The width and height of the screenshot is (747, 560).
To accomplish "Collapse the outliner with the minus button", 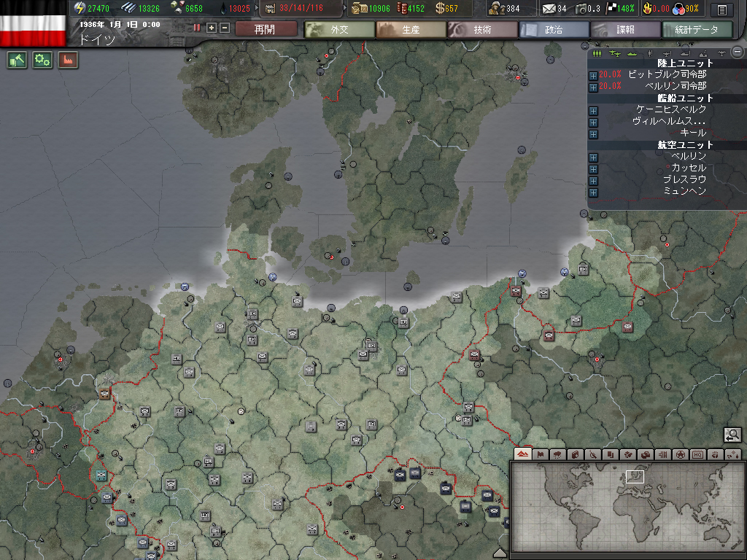I will pyautogui.click(x=738, y=52).
